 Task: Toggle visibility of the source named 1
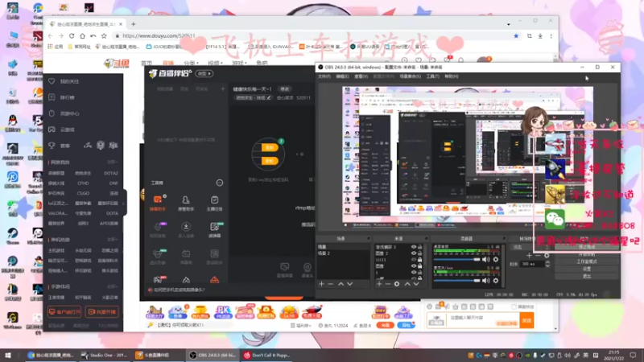tap(414, 272)
